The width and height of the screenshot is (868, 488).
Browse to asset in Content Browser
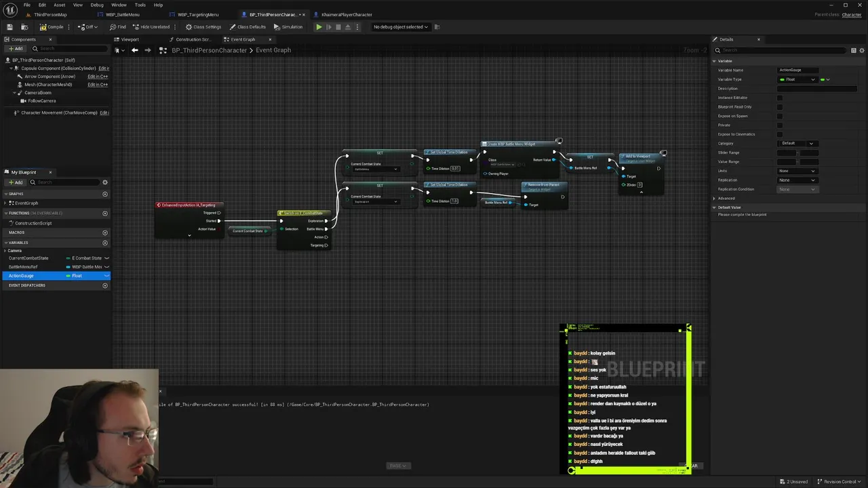[x=24, y=27]
